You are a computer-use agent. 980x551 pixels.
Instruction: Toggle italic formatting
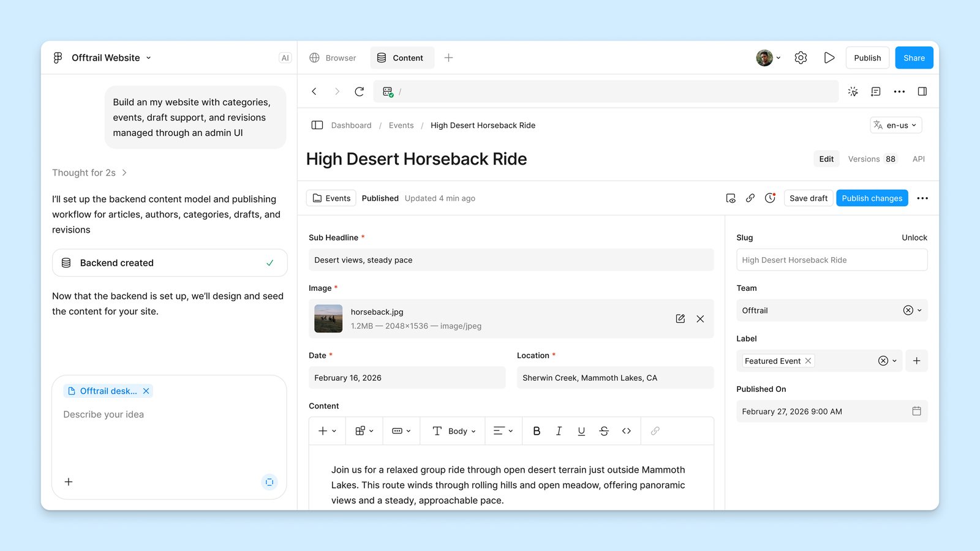point(559,431)
